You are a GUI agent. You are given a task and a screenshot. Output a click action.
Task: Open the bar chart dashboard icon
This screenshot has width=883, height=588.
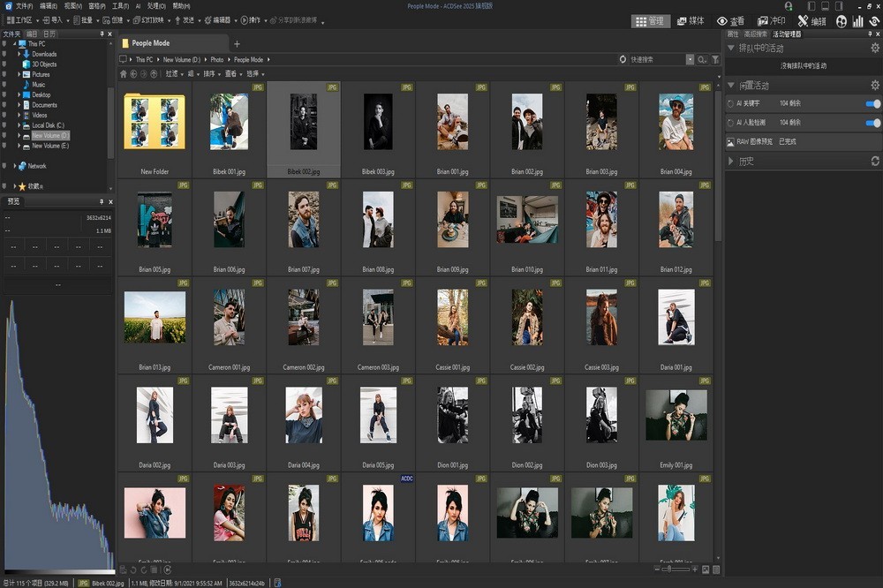(857, 21)
